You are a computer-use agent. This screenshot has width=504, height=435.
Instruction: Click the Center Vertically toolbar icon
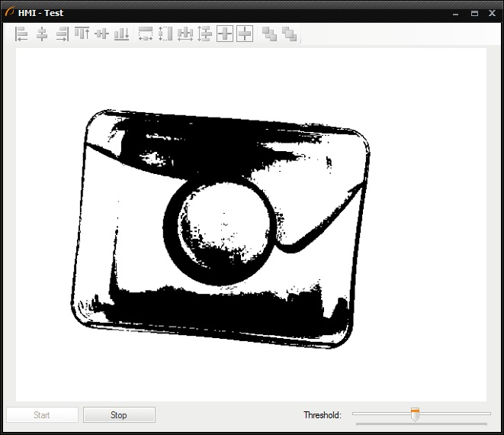coord(245,34)
